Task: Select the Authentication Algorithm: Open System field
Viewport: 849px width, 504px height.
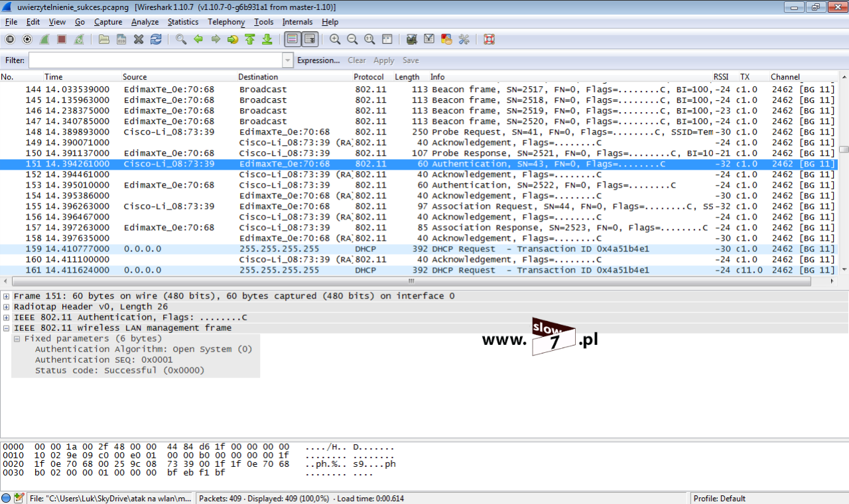Action: click(143, 349)
